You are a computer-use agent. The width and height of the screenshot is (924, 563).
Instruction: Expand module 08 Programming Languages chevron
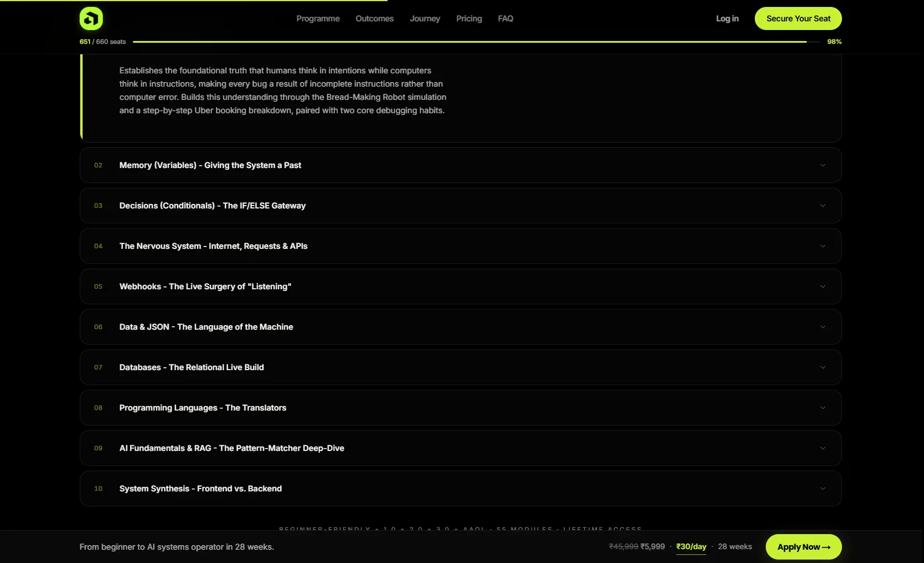click(x=823, y=408)
